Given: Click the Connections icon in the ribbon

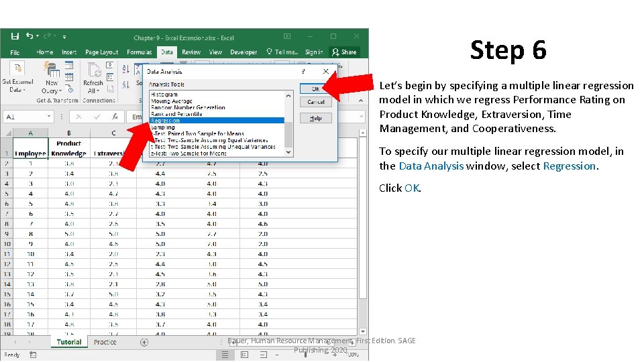Looking at the screenshot, I should coord(109,65).
